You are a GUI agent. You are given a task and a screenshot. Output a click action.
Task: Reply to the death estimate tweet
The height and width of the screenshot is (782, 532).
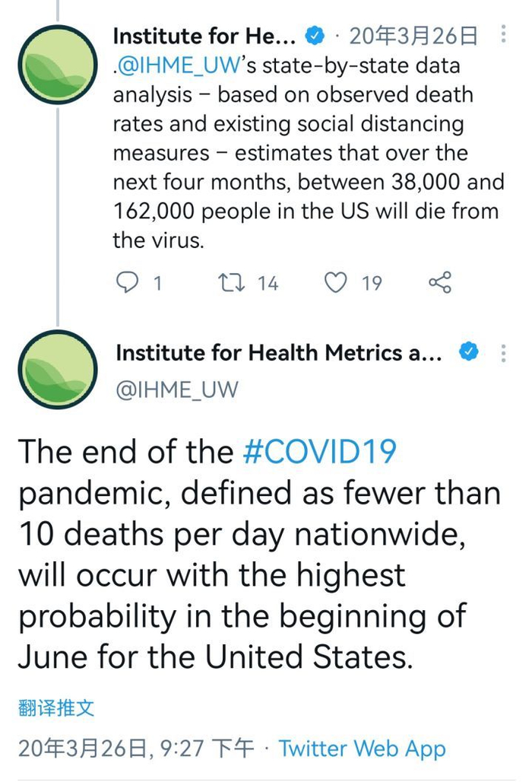click(126, 283)
